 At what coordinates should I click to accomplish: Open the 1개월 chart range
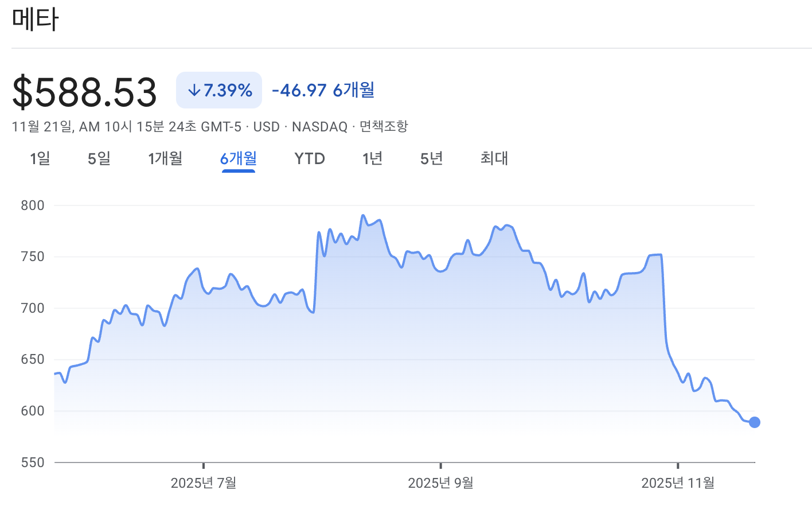pos(165,158)
